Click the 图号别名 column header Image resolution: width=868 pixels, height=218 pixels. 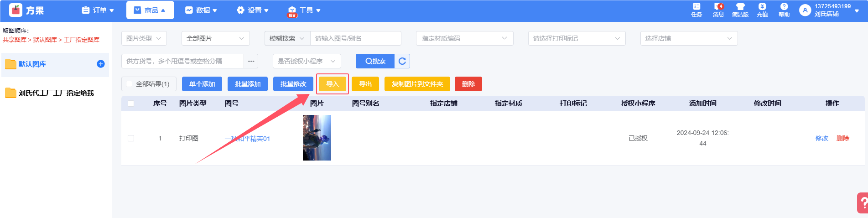(366, 104)
